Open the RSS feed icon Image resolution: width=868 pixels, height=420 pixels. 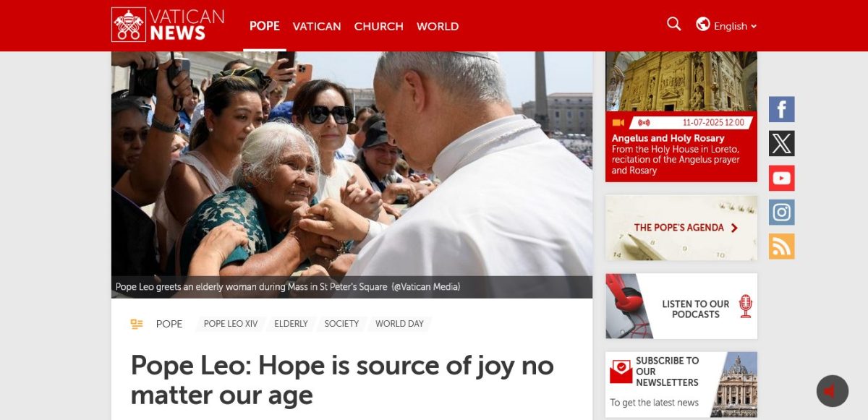[781, 246]
